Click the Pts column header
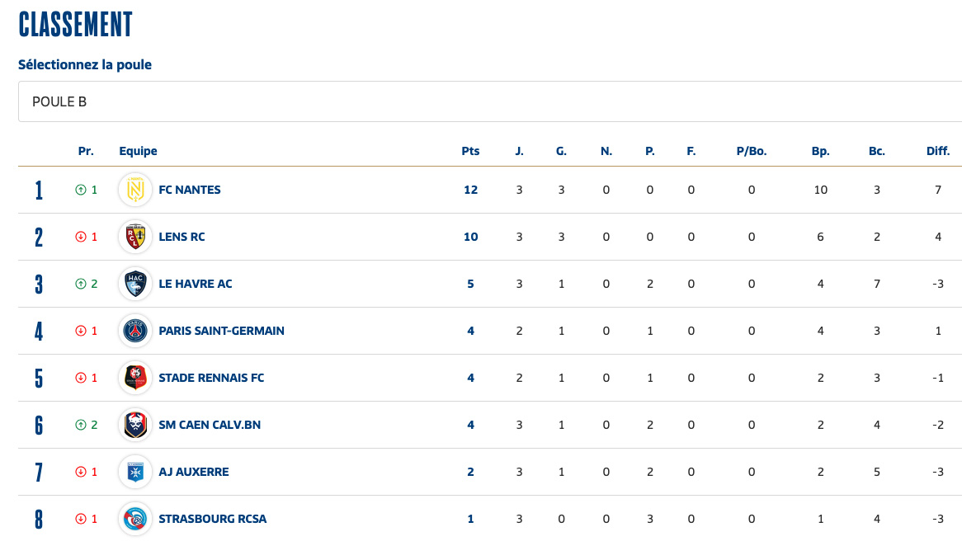This screenshot has width=962, height=560. (470, 151)
